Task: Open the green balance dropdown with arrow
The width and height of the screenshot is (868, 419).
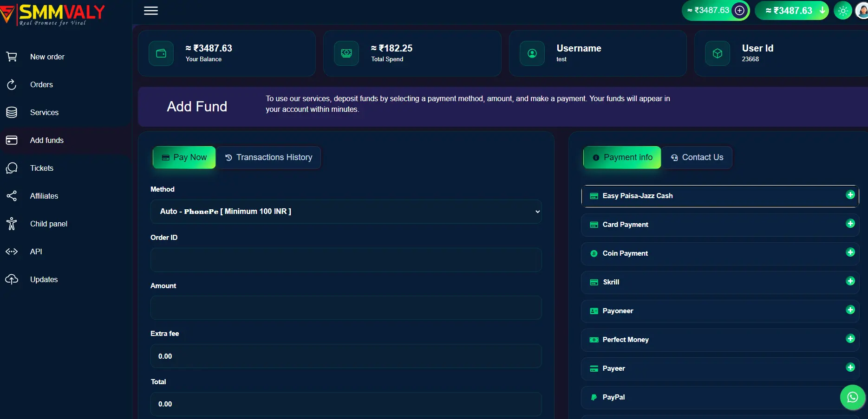Action: [791, 11]
